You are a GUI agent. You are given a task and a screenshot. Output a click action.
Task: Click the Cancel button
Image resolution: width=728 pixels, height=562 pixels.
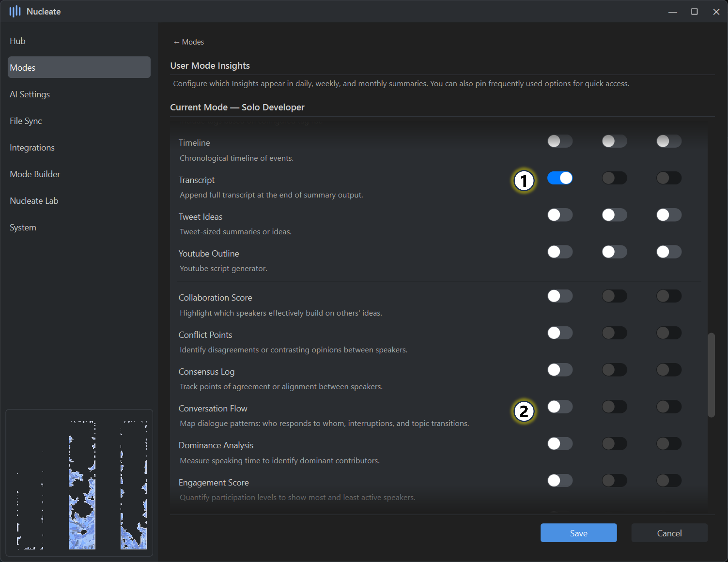click(x=669, y=533)
